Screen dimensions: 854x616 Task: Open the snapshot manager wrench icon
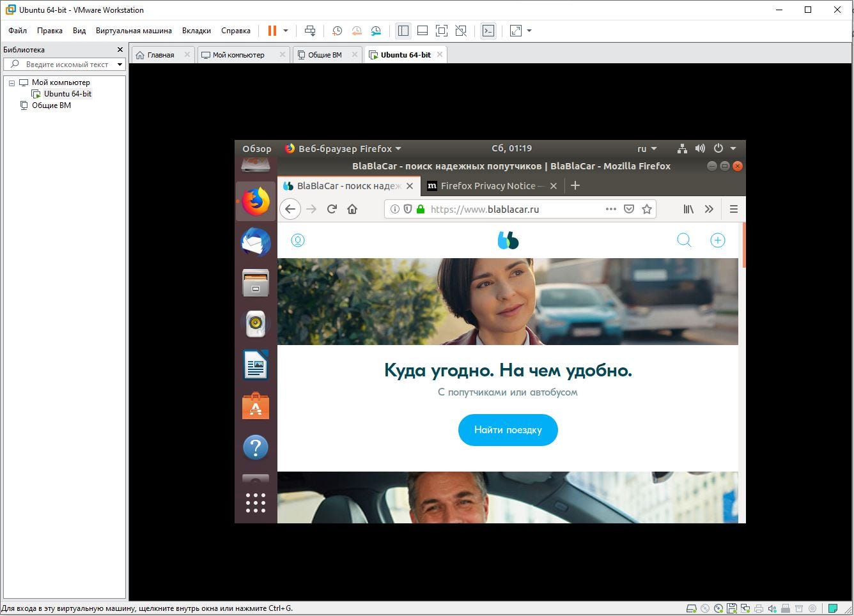pyautogui.click(x=376, y=31)
